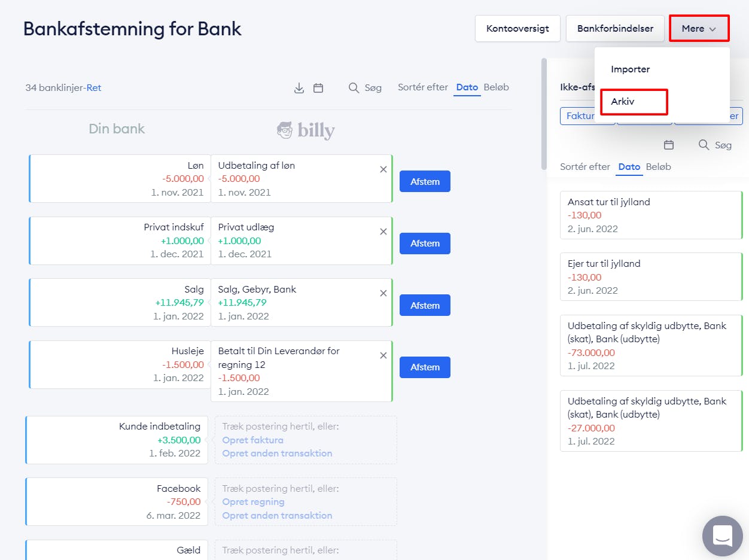Select the 'Ansat tur til jylland' posting card
This screenshot has width=749, height=560.
[651, 215]
